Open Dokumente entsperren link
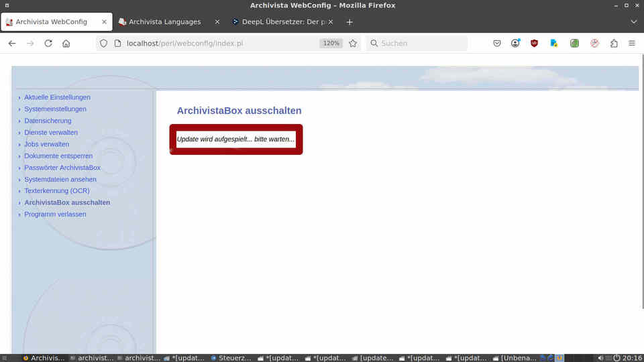This screenshot has height=362, width=644. (x=58, y=156)
